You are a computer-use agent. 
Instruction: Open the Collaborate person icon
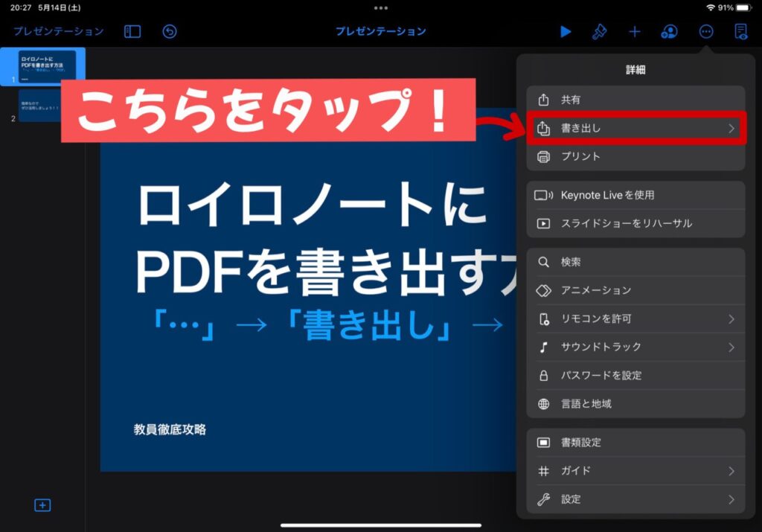[669, 31]
